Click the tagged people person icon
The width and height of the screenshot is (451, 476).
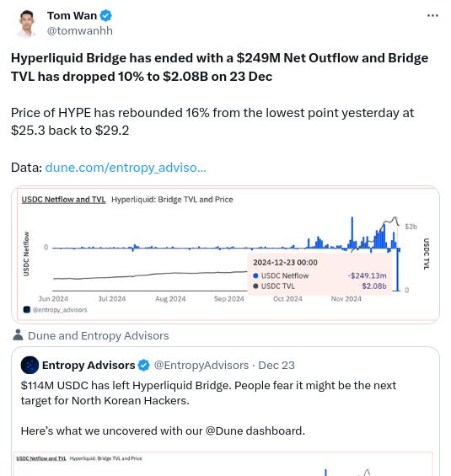click(18, 335)
